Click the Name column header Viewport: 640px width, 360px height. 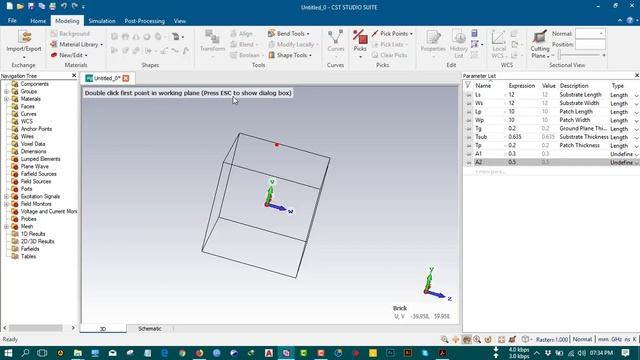point(483,86)
